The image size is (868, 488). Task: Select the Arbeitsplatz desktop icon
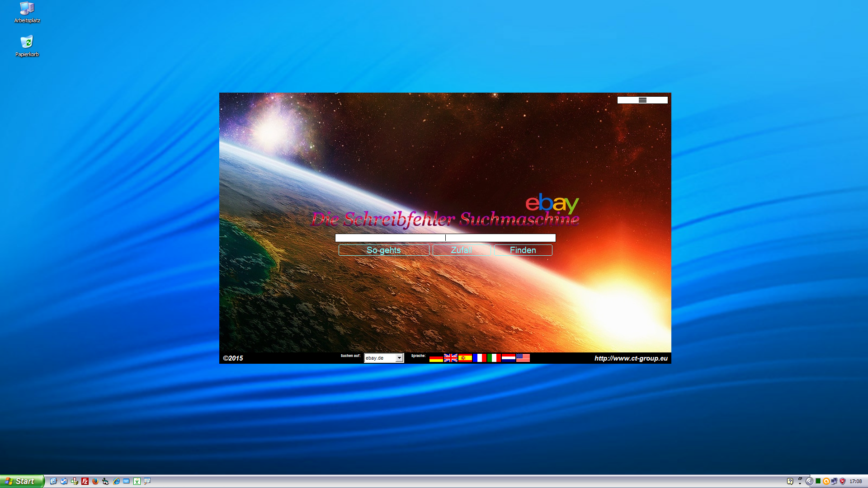[27, 12]
